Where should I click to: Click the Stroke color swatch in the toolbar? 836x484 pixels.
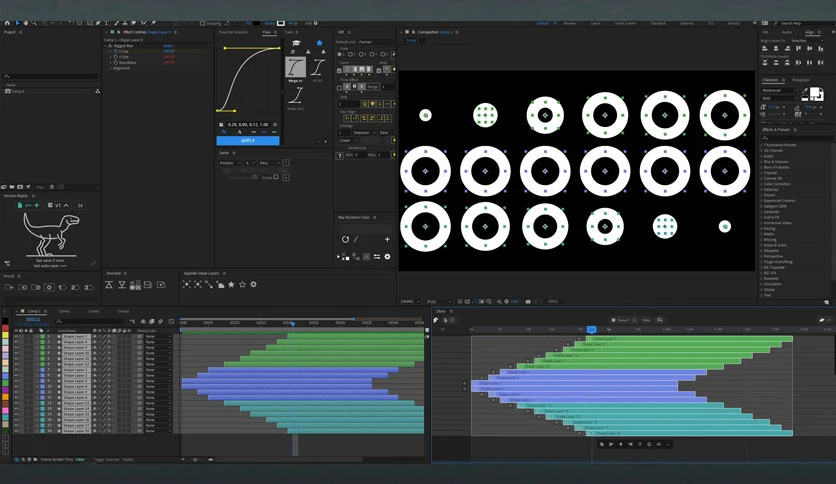click(280, 23)
